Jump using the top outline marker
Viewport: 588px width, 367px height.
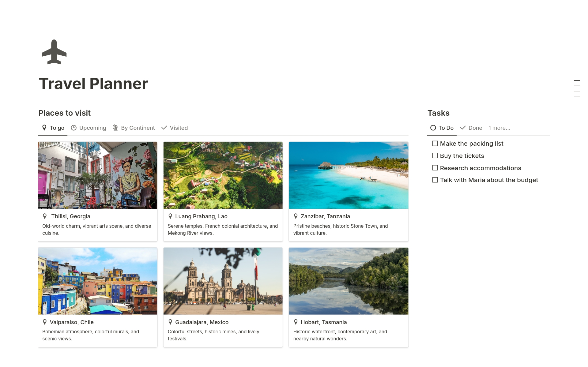[577, 81]
